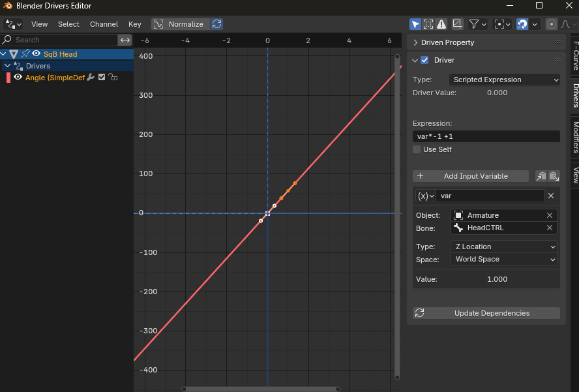Image resolution: width=579 pixels, height=392 pixels.
Task: Toggle the only show errors warning icon
Action: (441, 24)
